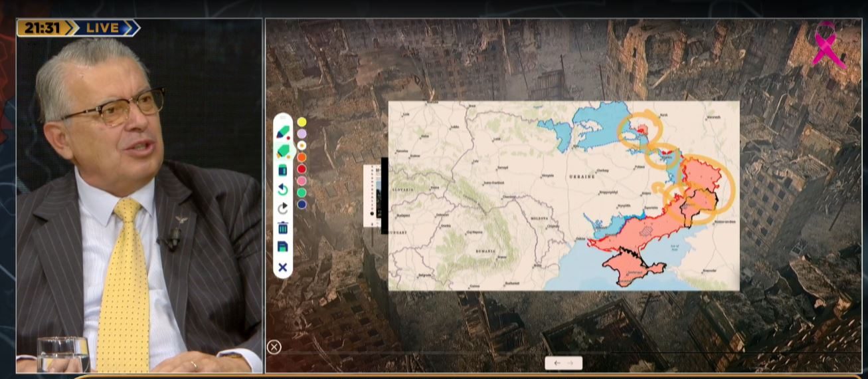Open the slide thumbnail left of map
The image size is (868, 379).
coord(374,197)
